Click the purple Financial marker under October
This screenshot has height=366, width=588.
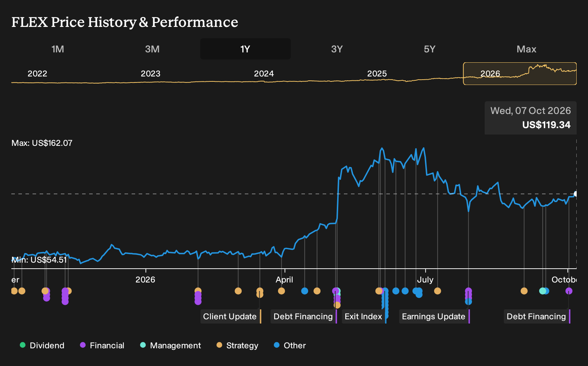pyautogui.click(x=569, y=291)
